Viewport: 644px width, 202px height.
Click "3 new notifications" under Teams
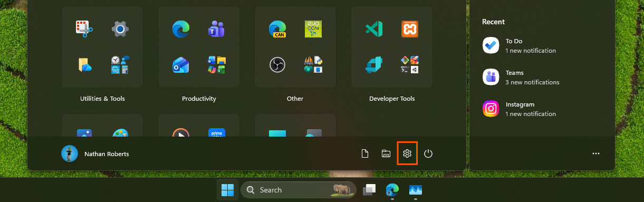point(532,82)
